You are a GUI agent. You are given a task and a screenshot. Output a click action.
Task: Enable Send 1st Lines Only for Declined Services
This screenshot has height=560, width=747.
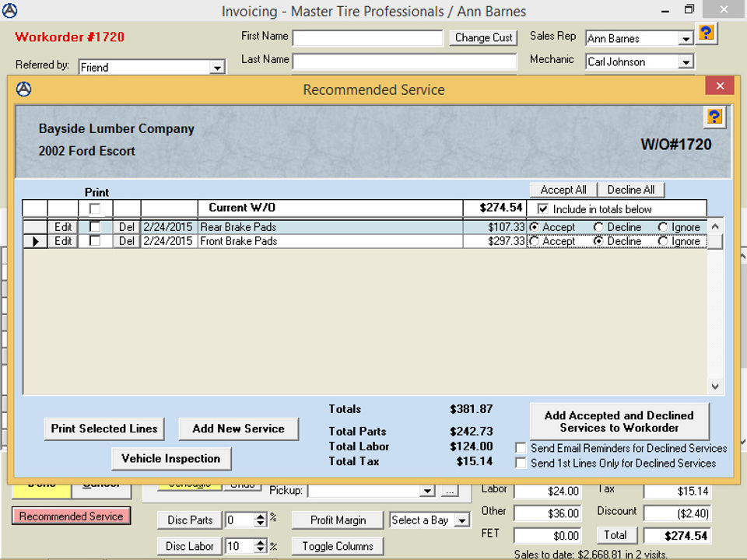521,463
